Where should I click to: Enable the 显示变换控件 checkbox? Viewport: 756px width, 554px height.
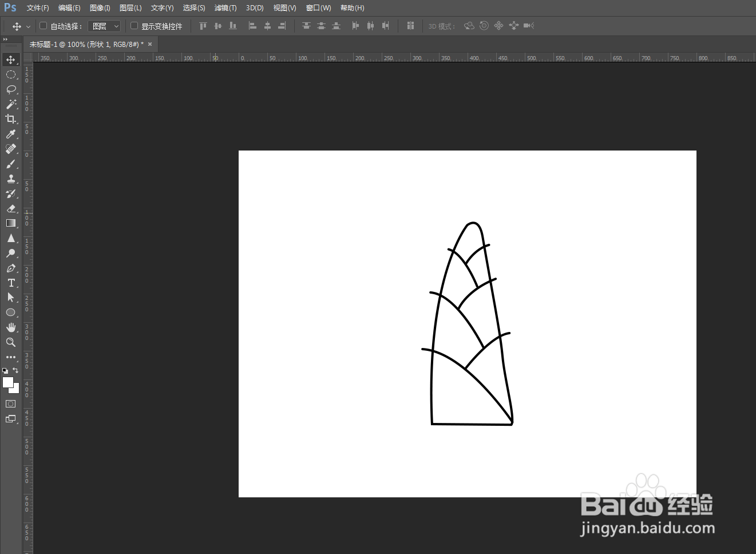pos(134,26)
